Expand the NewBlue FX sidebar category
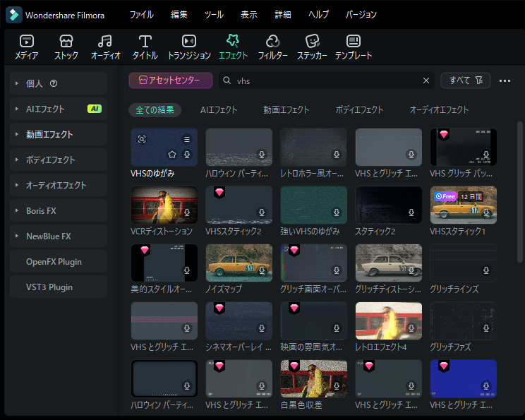 (x=16, y=236)
